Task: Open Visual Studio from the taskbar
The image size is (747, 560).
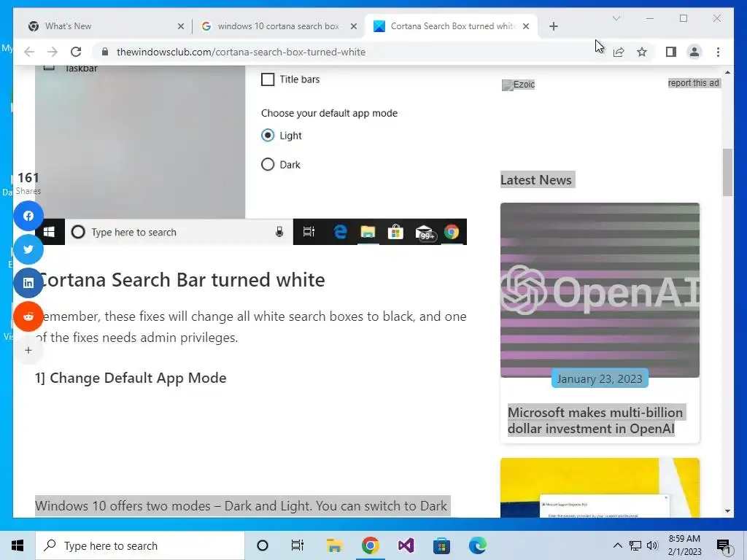Action: coord(406,545)
